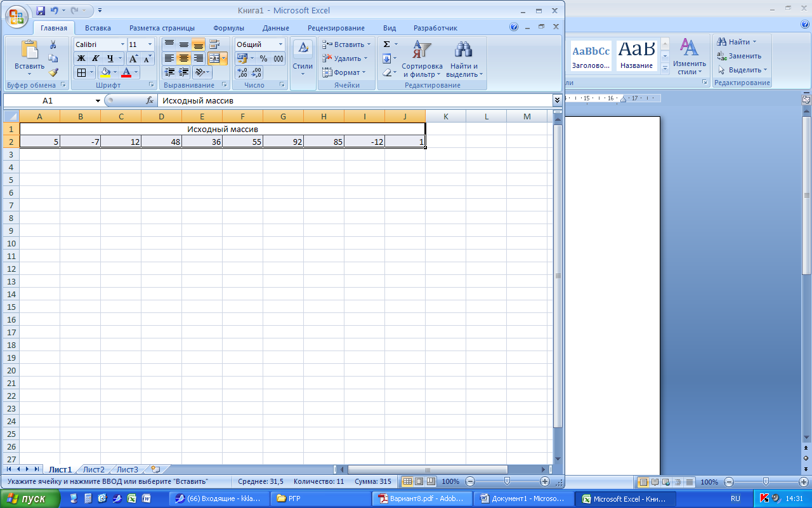This screenshot has height=508, width=812.
Task: Click the Fill down arrow icon
Action: point(386,58)
